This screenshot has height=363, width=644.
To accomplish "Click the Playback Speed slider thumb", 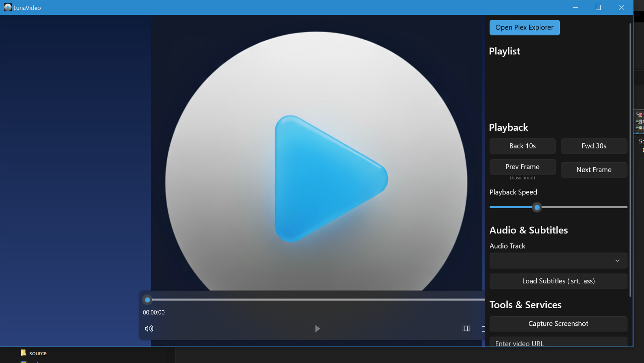I will 537,208.
